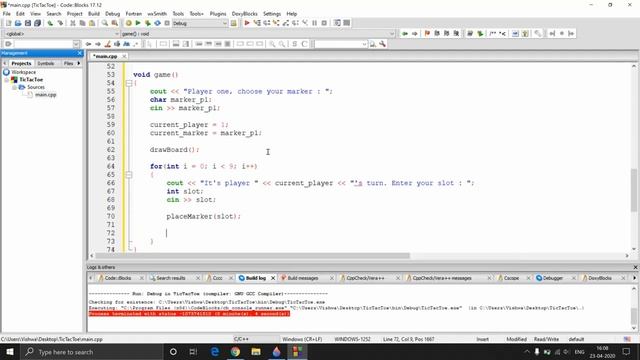This screenshot has width=640, height=360.
Task: Switch to the Projects tab in Management
Action: pos(21,63)
